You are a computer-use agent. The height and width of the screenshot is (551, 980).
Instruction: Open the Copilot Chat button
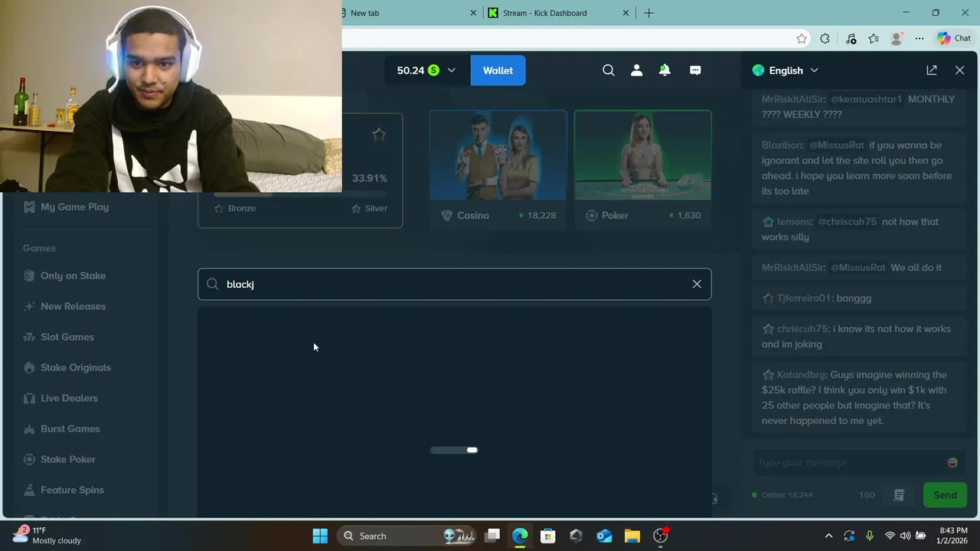954,38
